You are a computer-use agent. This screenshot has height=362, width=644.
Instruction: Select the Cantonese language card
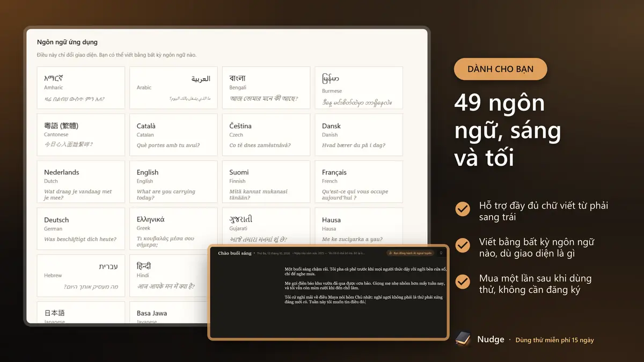coord(81,135)
